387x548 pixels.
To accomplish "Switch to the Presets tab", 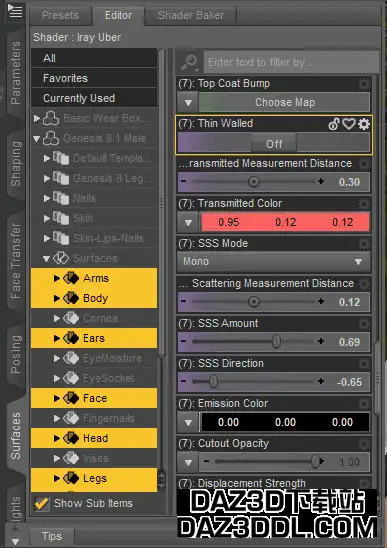I will point(60,15).
